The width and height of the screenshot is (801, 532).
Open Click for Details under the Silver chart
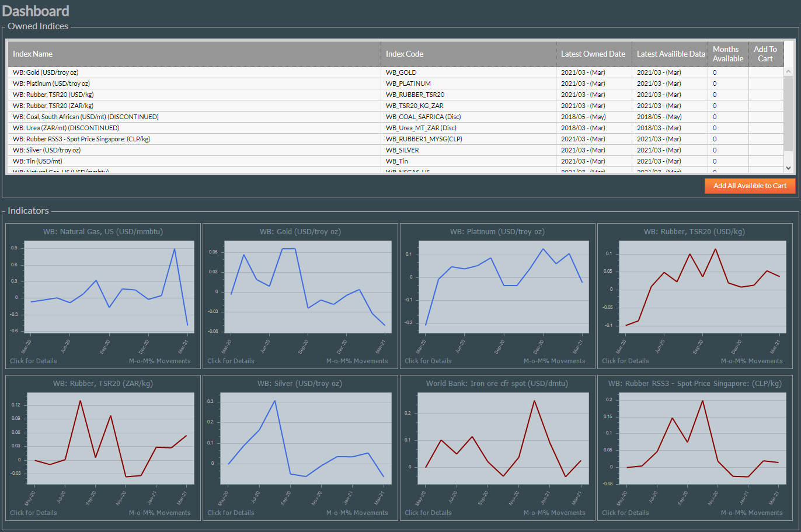click(230, 512)
